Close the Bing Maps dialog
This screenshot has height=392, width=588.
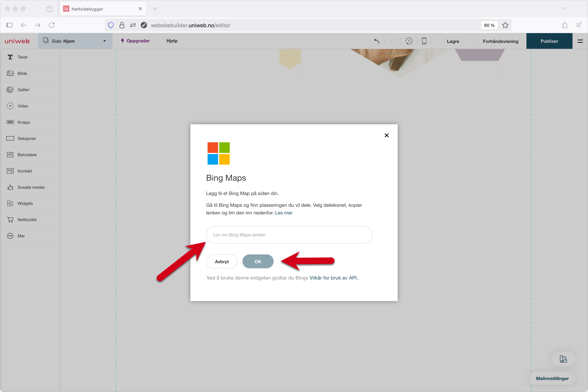click(x=387, y=135)
